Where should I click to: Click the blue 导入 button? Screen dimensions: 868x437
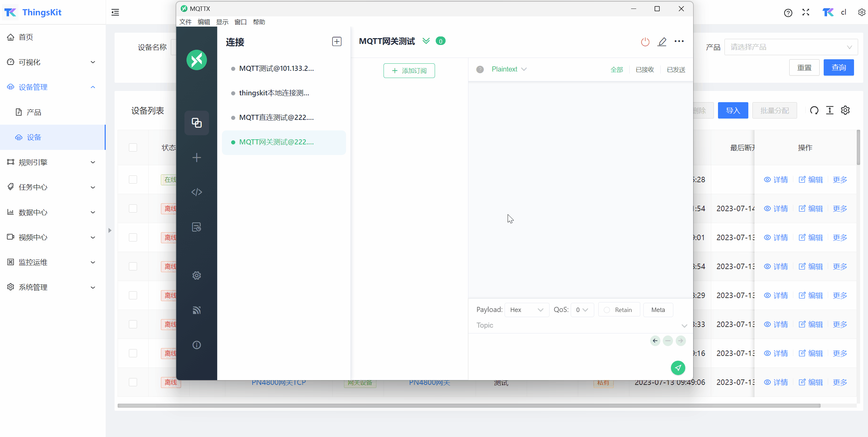(x=733, y=110)
